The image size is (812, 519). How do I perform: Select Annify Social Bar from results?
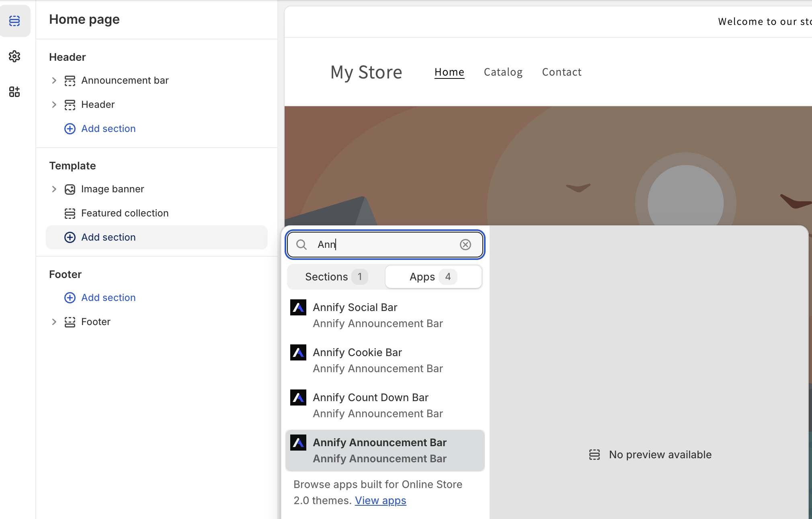385,315
